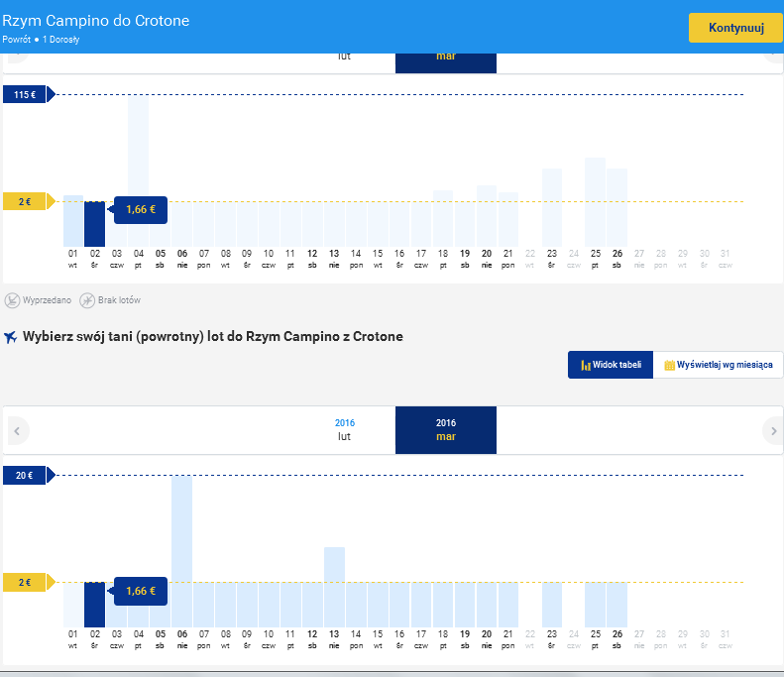Viewport: 784px width, 677px height.
Task: Click the Wyprzedano legend icon
Action: coord(12,300)
